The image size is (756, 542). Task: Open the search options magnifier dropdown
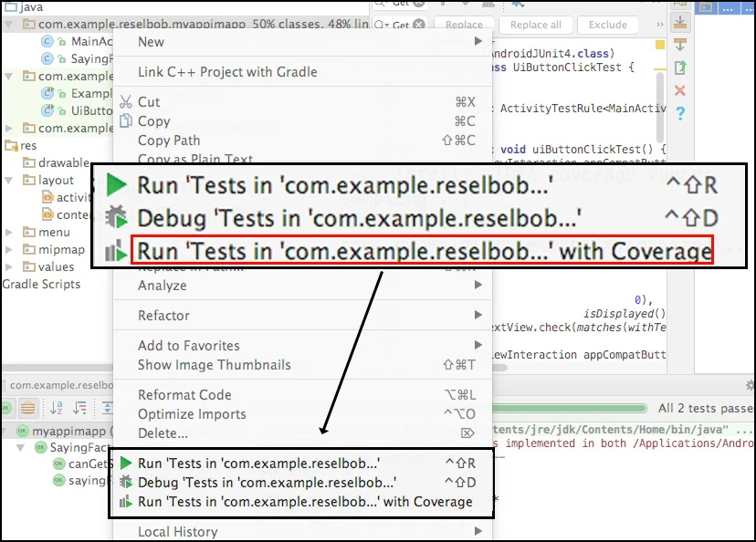pos(382,24)
